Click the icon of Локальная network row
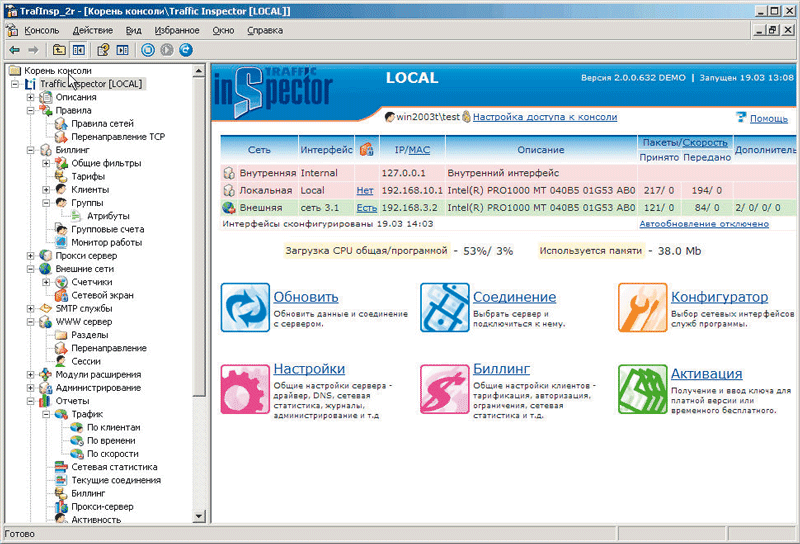The height and width of the screenshot is (544, 800). click(x=229, y=190)
